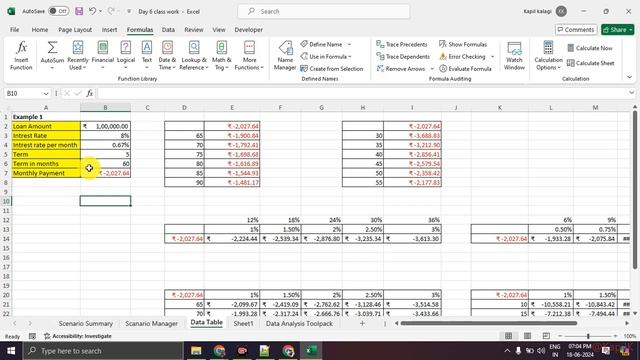Screen dimensions: 640x360
Task: Click Calculate Sheet
Action: tap(590, 63)
